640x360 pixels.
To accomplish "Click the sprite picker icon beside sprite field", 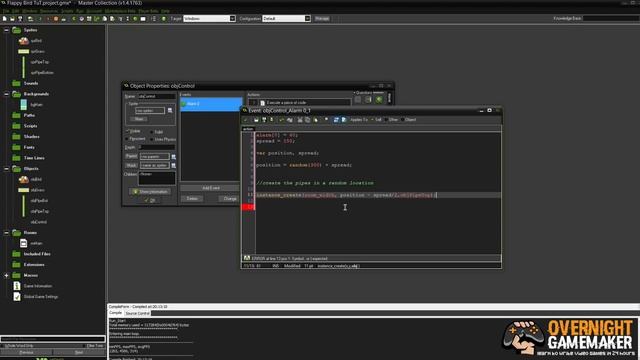I will (x=170, y=111).
